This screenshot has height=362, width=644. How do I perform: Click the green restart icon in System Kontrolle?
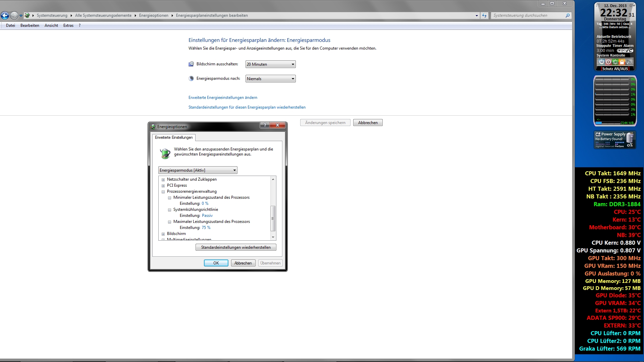pyautogui.click(x=615, y=62)
